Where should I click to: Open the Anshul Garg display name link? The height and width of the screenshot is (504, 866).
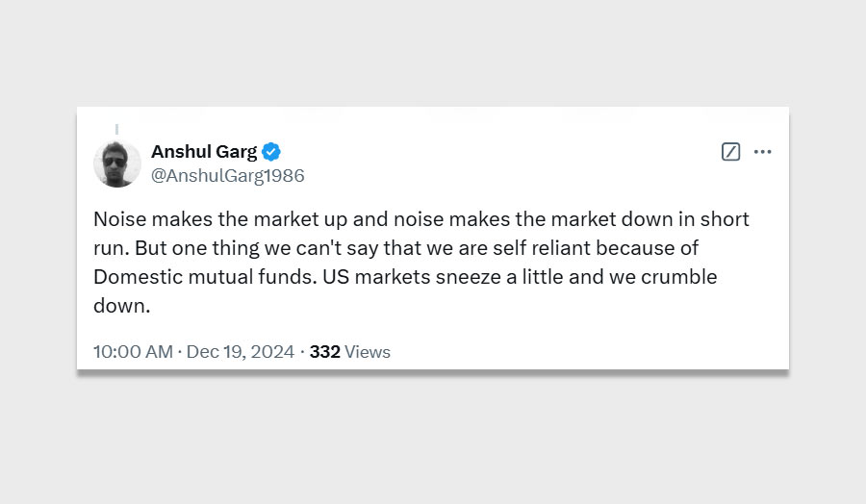(204, 151)
